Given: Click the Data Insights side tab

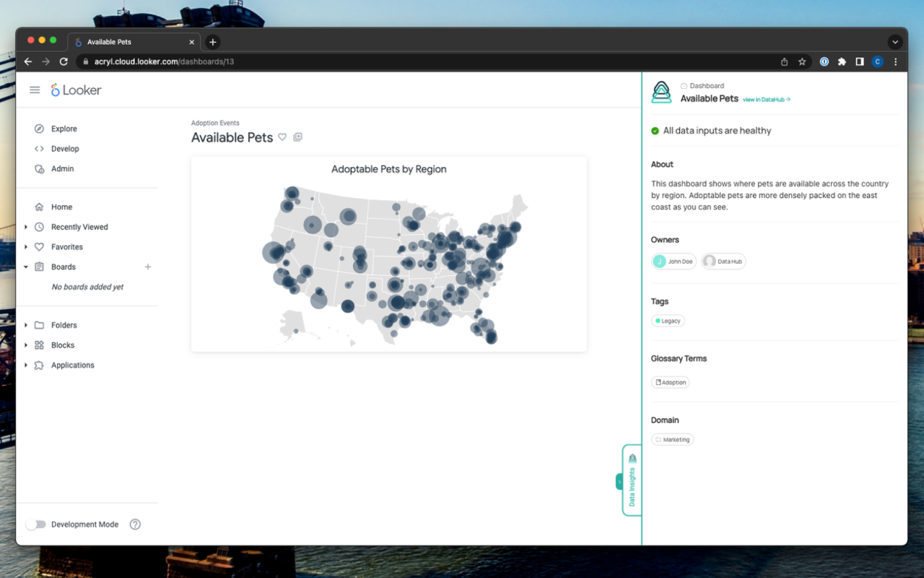Looking at the screenshot, I should click(632, 480).
